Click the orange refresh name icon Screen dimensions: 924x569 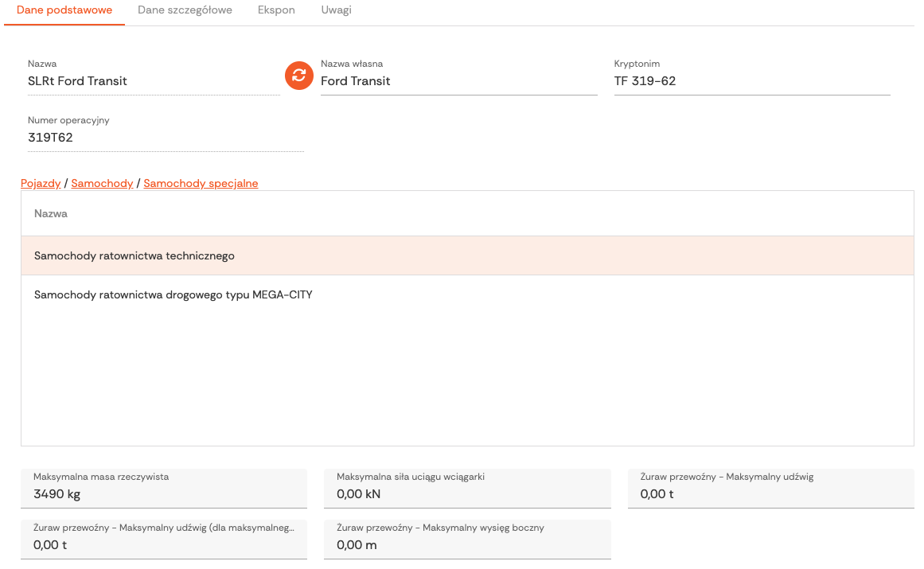click(x=298, y=76)
